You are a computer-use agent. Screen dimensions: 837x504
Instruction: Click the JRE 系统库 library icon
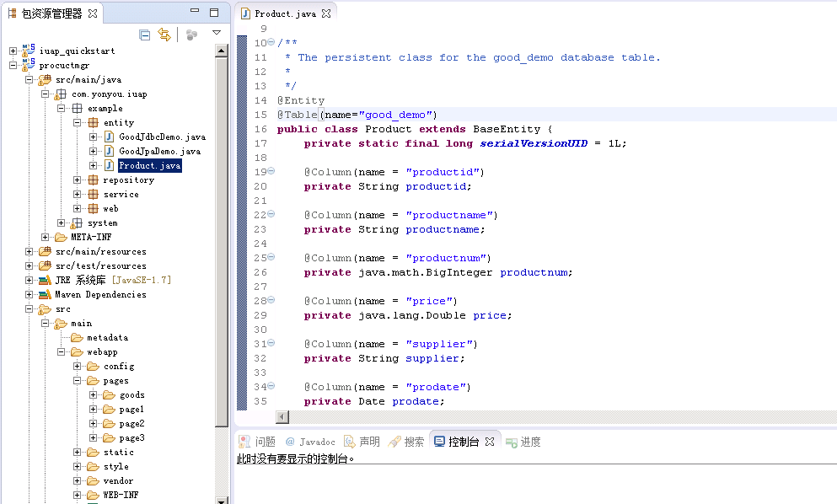tap(44, 280)
